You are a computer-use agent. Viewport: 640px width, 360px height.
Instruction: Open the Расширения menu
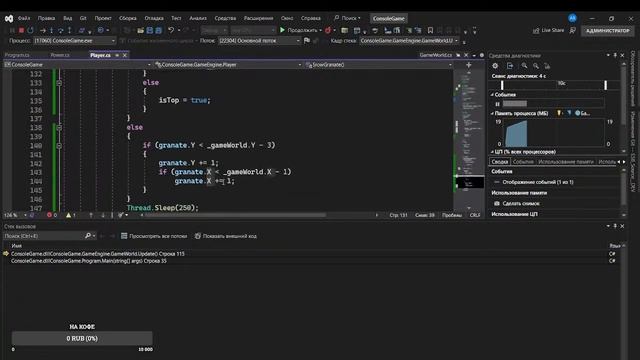258,18
